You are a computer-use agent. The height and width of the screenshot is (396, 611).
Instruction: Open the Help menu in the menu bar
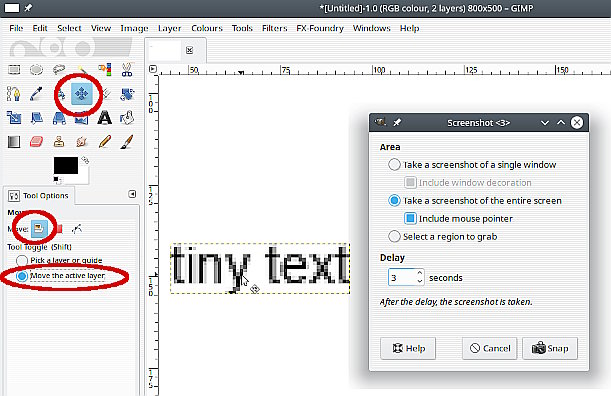[x=410, y=28]
